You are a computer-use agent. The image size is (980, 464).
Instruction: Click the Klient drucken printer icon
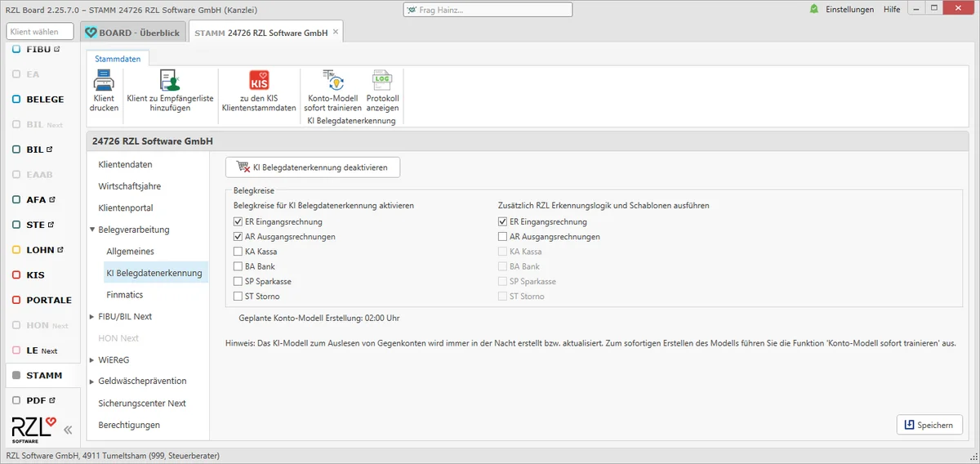(104, 81)
